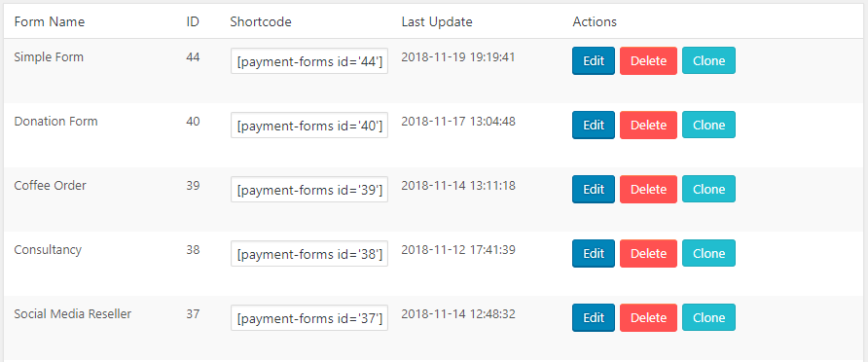Delete the Social Media Reseller form
This screenshot has width=868, height=362.
pyautogui.click(x=648, y=317)
